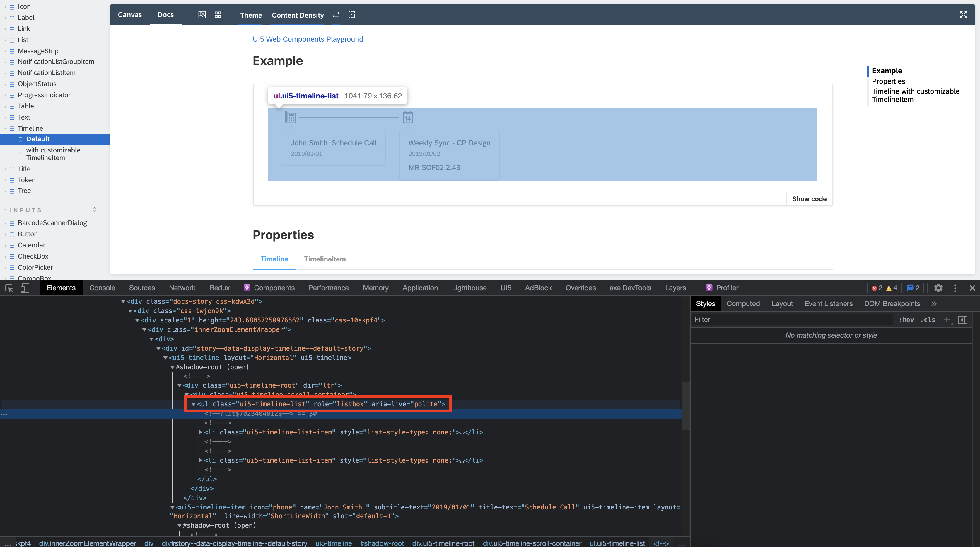This screenshot has width=980, height=547.
Task: Click the Show code button
Action: click(x=809, y=198)
